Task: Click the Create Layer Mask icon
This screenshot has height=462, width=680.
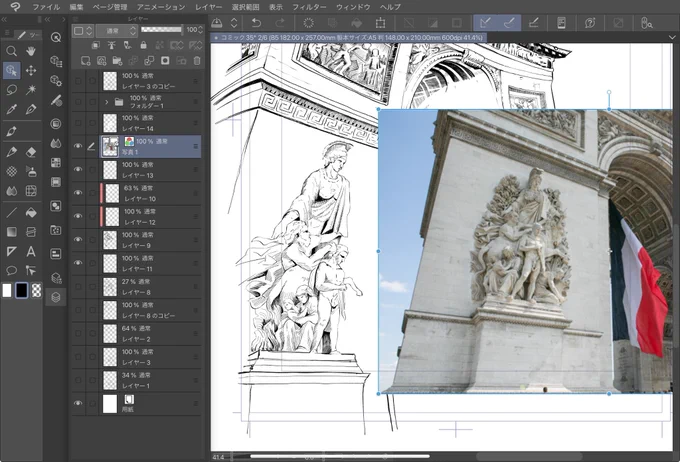Action: pos(165,61)
